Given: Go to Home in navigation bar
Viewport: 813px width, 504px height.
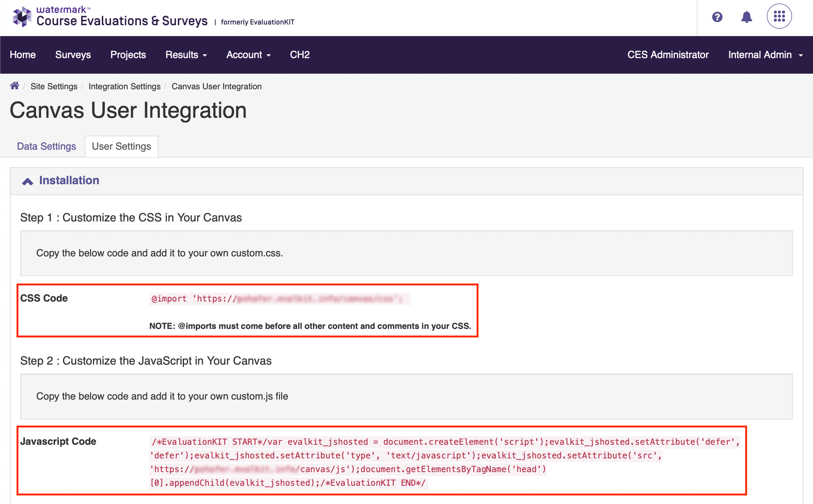Looking at the screenshot, I should 23,55.
